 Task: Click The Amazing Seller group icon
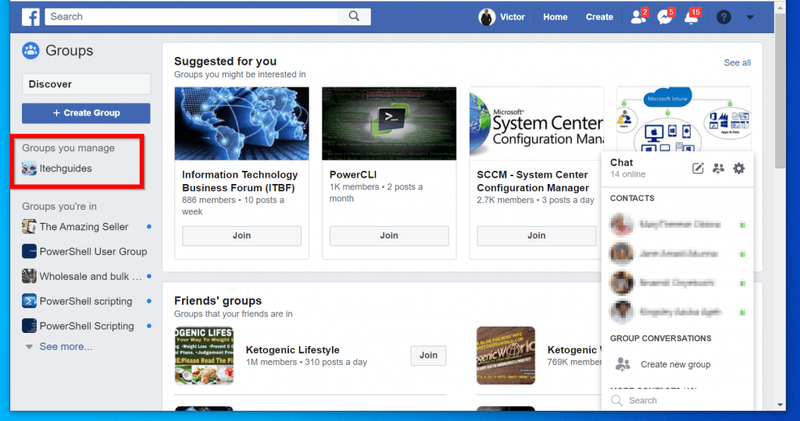(29, 227)
